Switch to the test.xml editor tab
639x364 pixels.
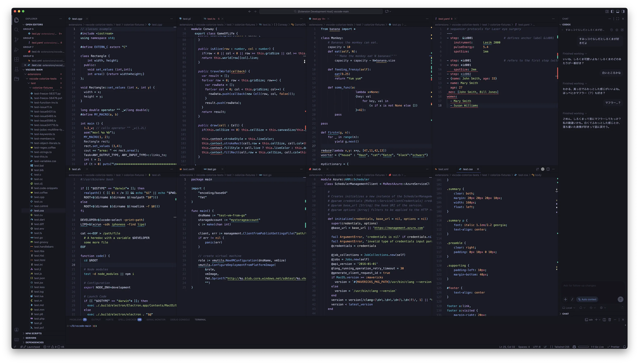443,169
